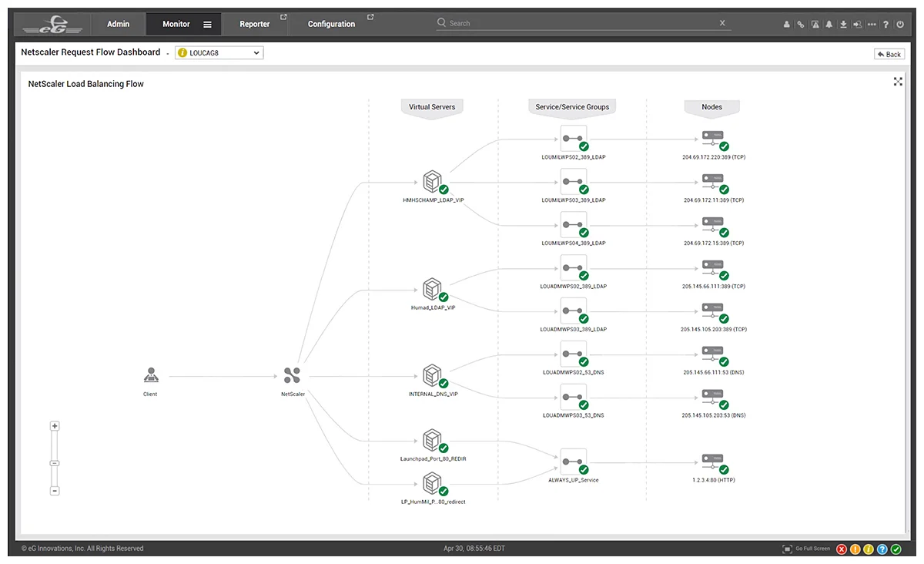Open the LOUCAG8 component dropdown
This screenshot has height=564, width=924.
click(219, 53)
